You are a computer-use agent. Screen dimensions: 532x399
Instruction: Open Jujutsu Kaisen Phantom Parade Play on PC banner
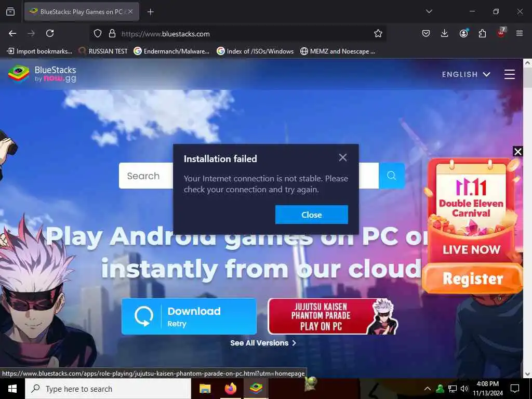tap(332, 316)
